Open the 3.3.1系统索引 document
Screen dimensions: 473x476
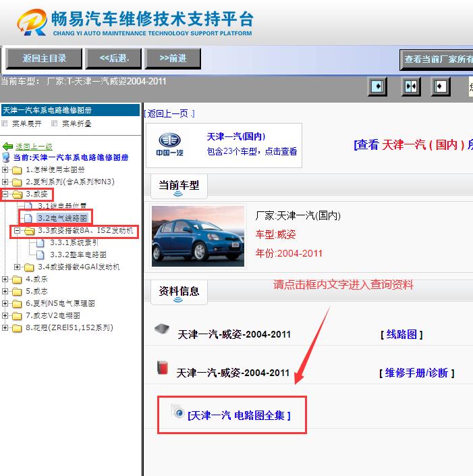click(74, 242)
